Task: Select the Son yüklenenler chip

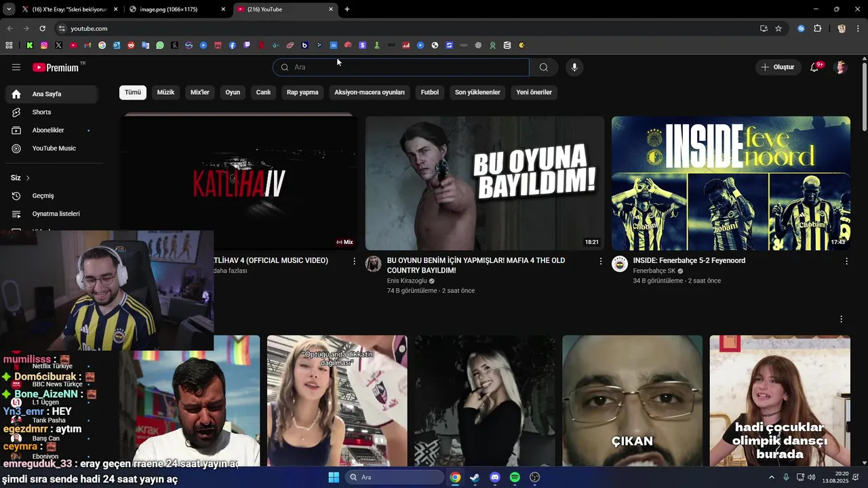Action: point(477,92)
